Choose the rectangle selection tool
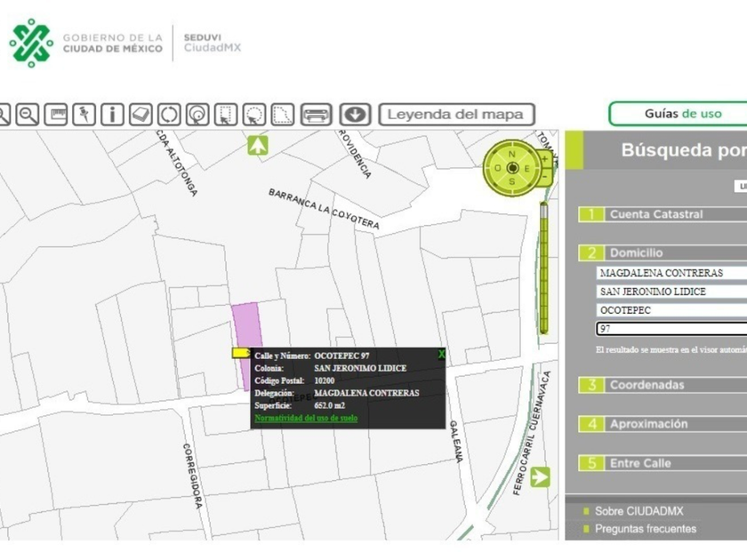 point(226,115)
